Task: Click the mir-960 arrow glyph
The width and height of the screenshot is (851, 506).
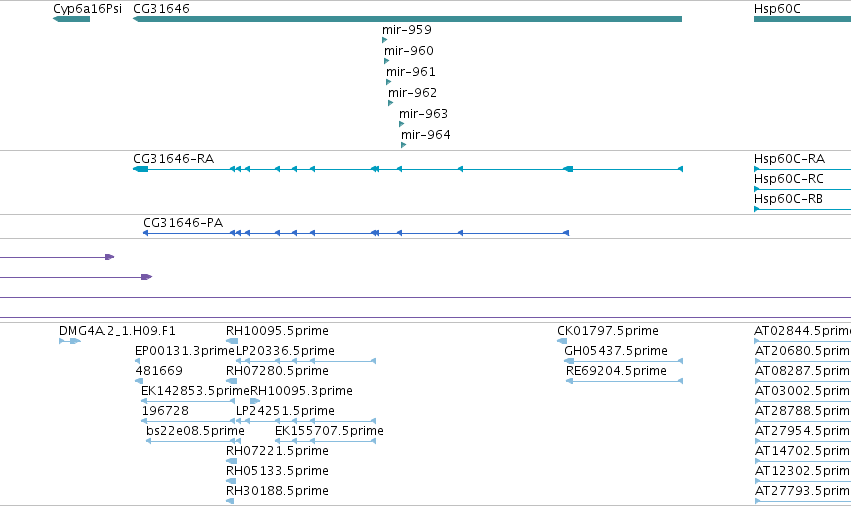Action: (x=386, y=61)
